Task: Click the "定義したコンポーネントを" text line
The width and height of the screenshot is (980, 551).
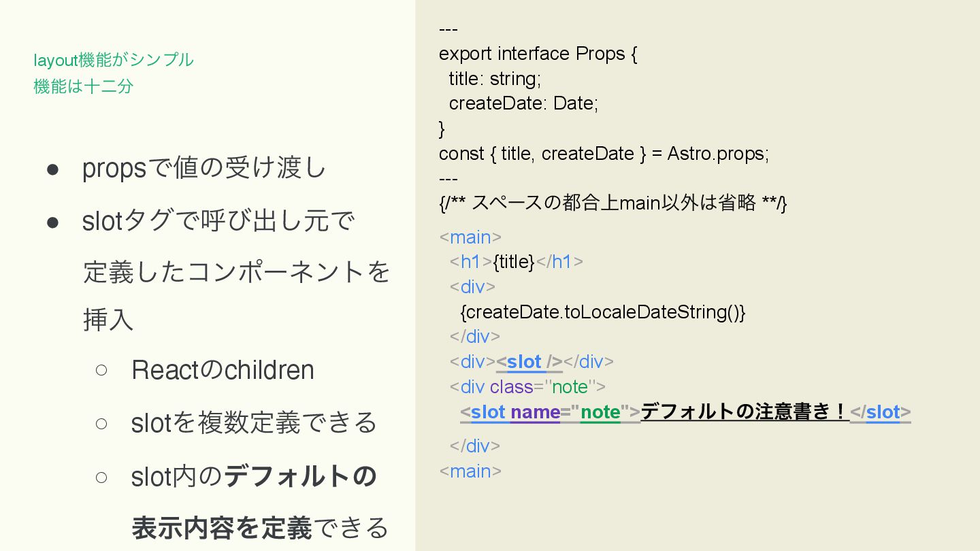Action: (x=236, y=271)
